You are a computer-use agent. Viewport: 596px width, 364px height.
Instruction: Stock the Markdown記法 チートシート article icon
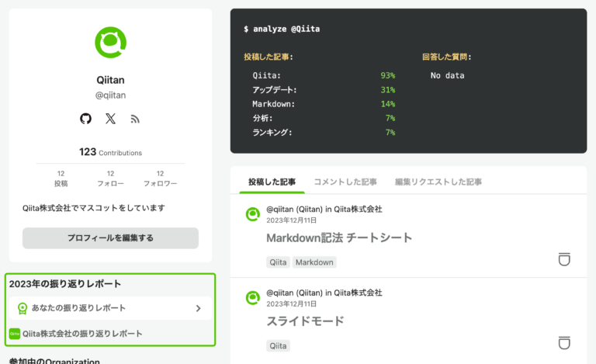tap(564, 259)
